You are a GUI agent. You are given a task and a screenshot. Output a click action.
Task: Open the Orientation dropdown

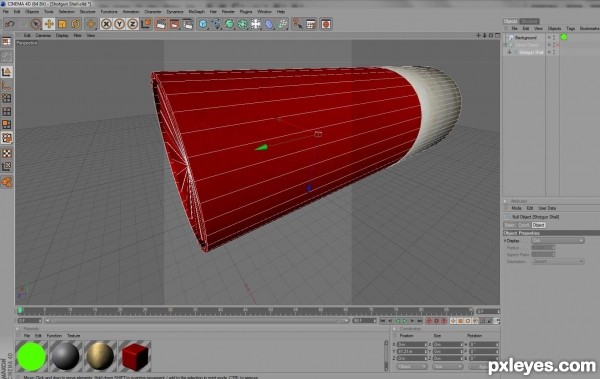point(558,261)
